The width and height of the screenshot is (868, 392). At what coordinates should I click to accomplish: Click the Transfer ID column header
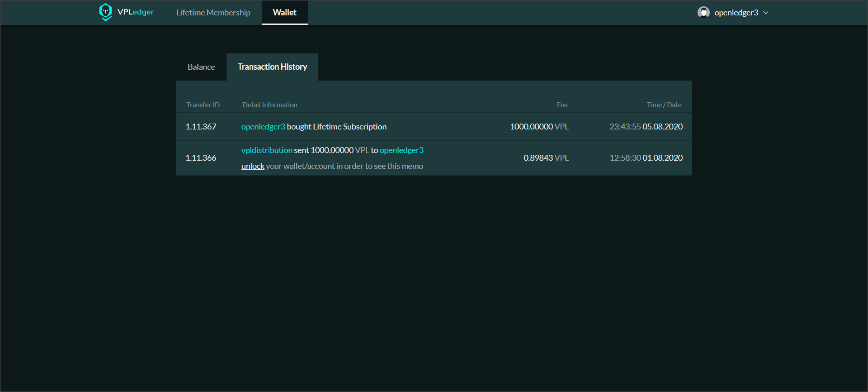coord(203,105)
